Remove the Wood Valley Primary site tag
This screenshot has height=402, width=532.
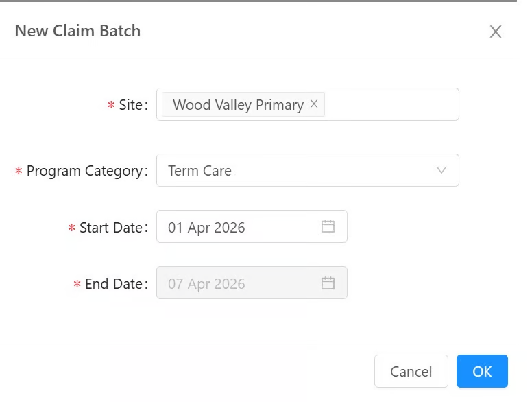[314, 104]
